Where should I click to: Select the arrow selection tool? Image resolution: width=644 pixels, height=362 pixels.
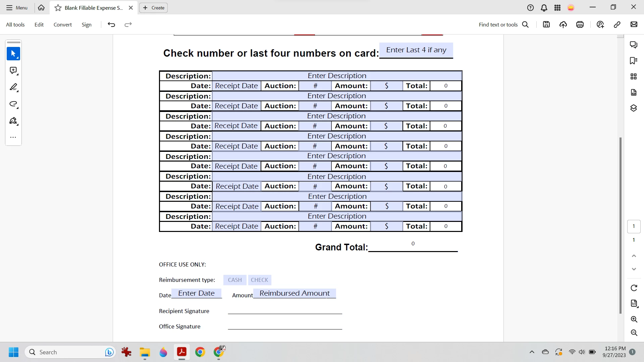click(x=13, y=54)
